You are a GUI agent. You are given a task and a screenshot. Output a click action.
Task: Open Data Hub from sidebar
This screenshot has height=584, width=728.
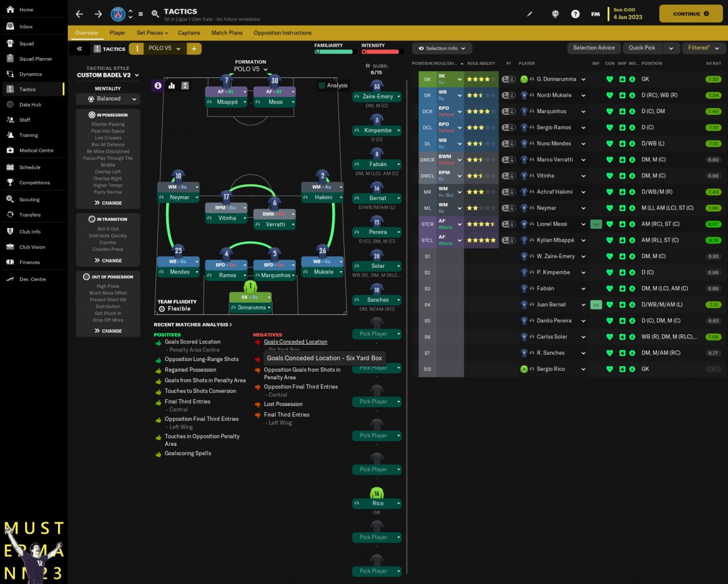pos(30,105)
